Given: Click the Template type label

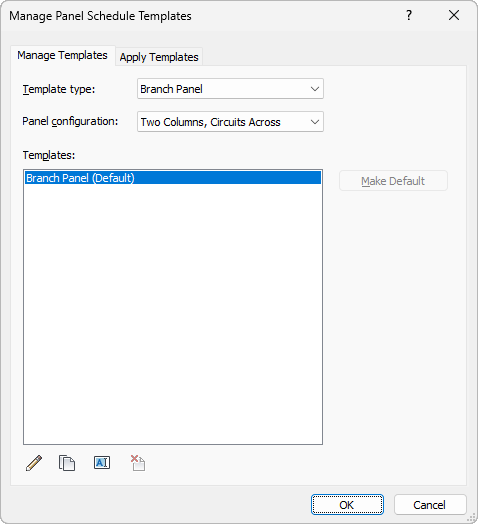Looking at the screenshot, I should click(x=59, y=89).
